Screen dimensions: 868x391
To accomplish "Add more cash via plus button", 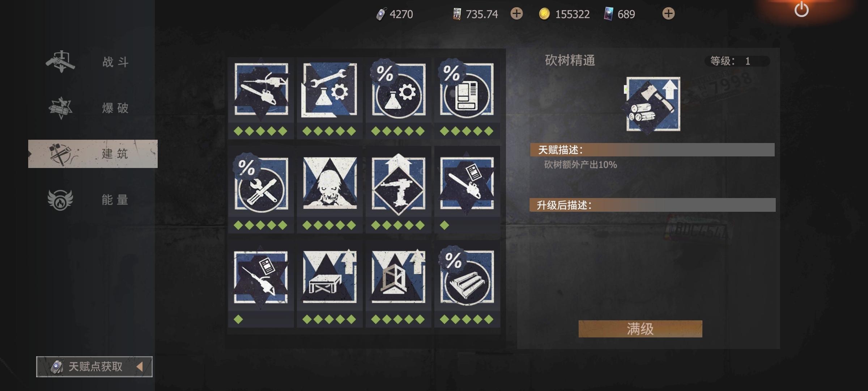I will click(516, 14).
